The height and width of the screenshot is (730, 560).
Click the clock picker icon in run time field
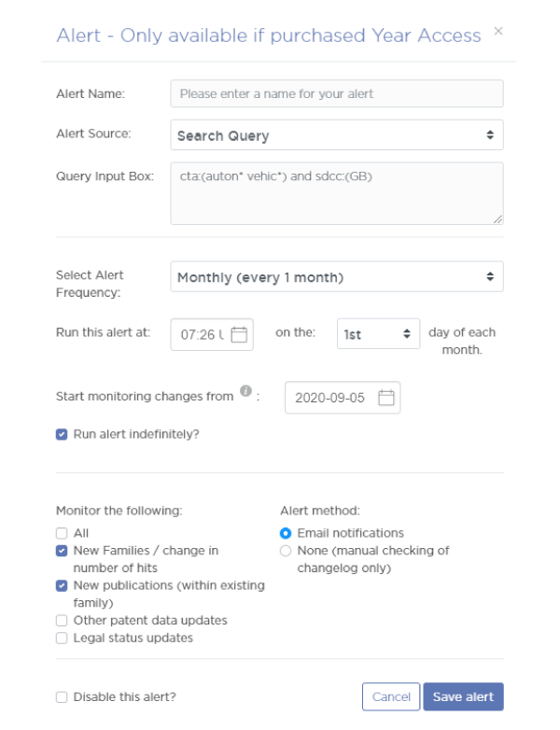[x=239, y=334]
